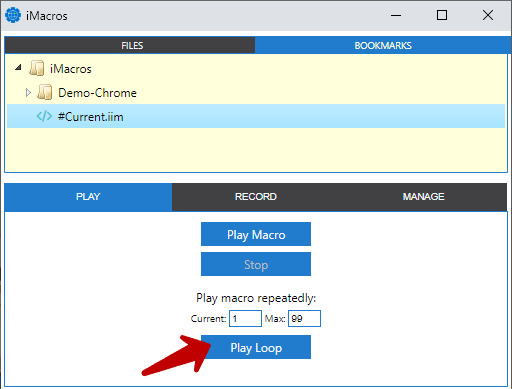Expand the Demo-Chrome folder arrow
Viewport: 512px width, 389px height.
[28, 92]
